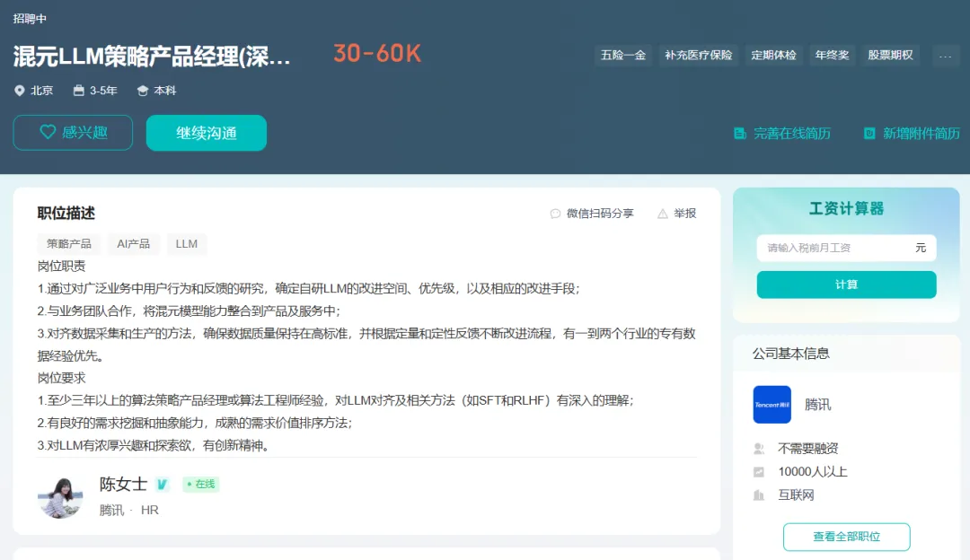This screenshot has width=970, height=560.
Task: Click the verified badge next to 陈女士
Action: point(162,485)
